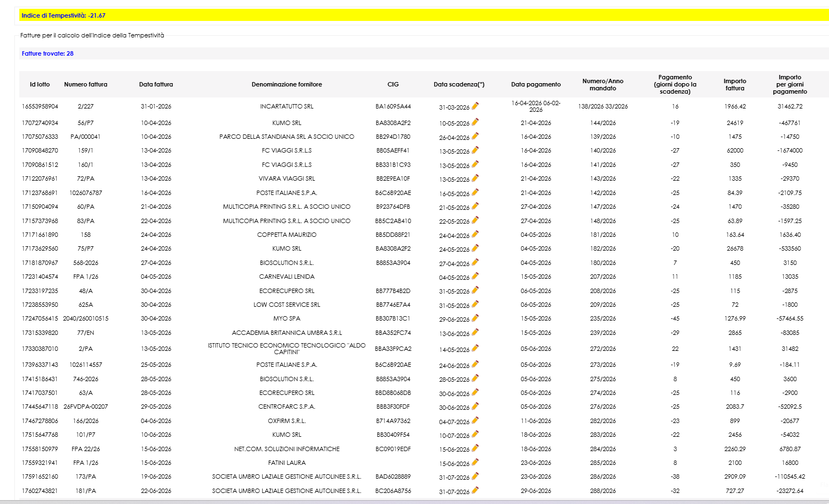
Task: Click pencil icon for ECORECUPERO invoice 63/A
Action: pyautogui.click(x=475, y=392)
